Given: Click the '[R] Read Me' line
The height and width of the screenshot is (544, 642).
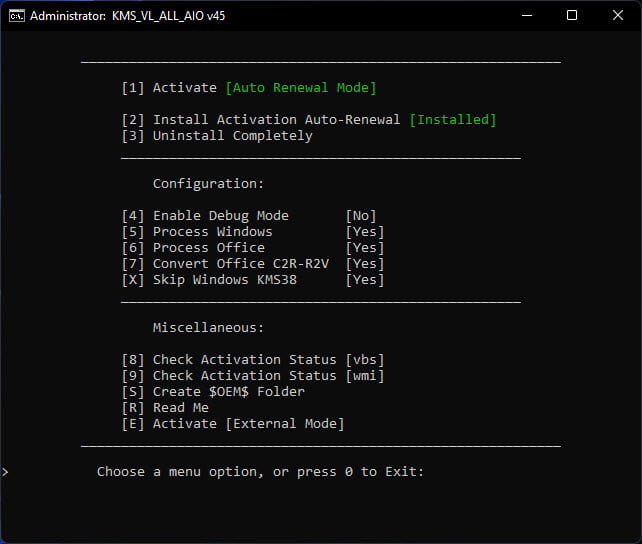Looking at the screenshot, I should click(165, 407).
